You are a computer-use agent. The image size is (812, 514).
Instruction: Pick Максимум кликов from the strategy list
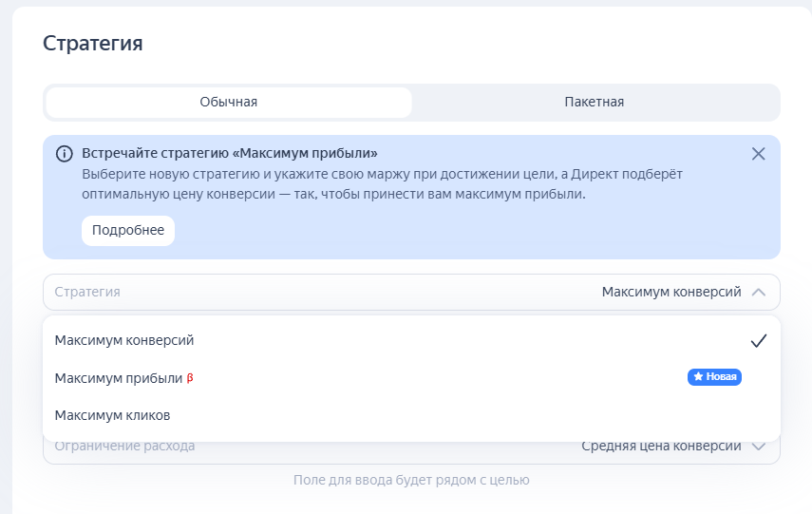tap(112, 415)
